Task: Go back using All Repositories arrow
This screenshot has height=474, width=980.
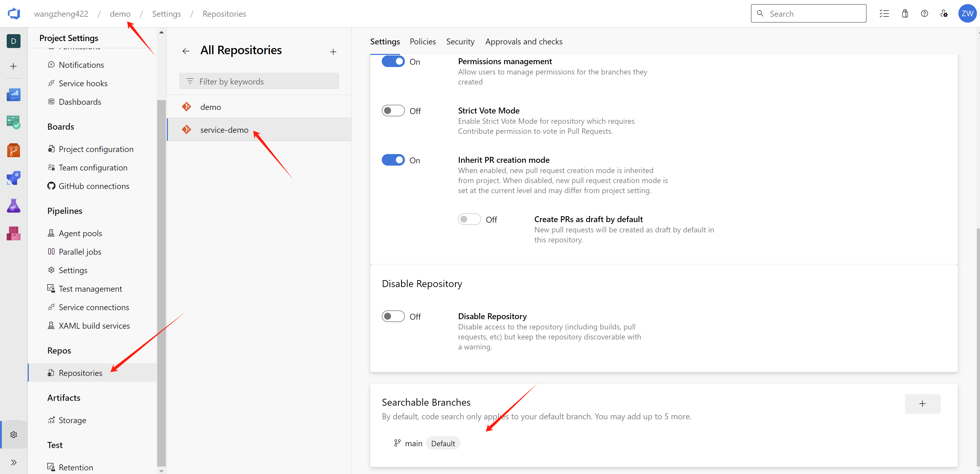Action: (x=186, y=51)
